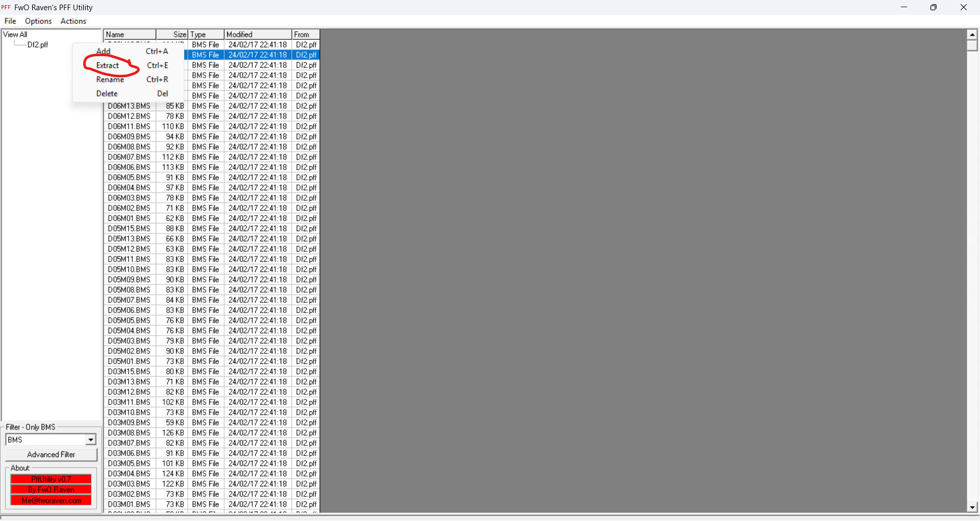Click the highlighted row's BMS File cell
This screenshot has height=521, width=980.
coord(206,55)
